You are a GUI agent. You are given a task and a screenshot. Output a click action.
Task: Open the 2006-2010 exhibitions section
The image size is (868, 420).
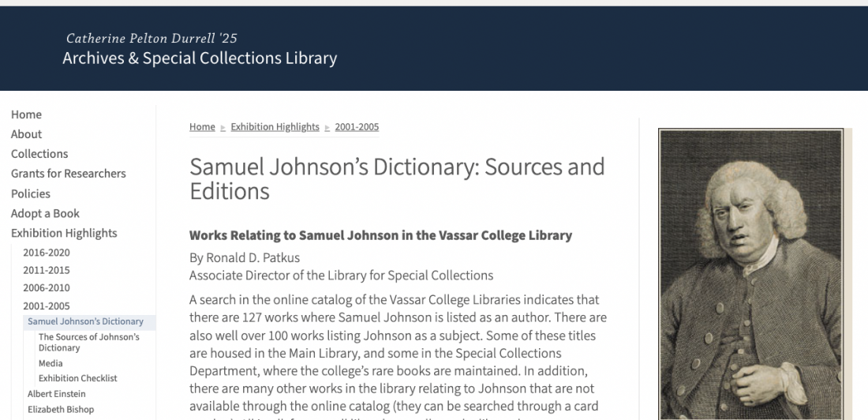(46, 288)
